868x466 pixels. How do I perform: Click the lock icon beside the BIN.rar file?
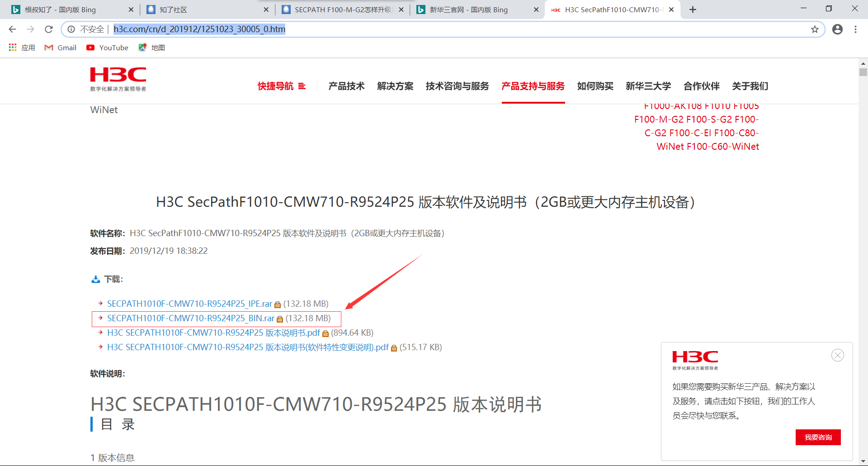280,319
